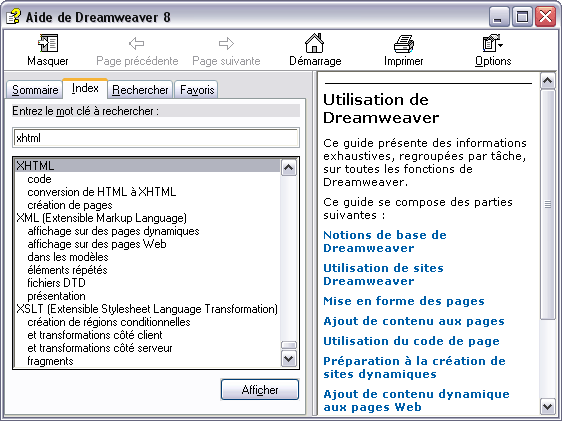Open 'Mise en forme des pages' link

click(404, 301)
